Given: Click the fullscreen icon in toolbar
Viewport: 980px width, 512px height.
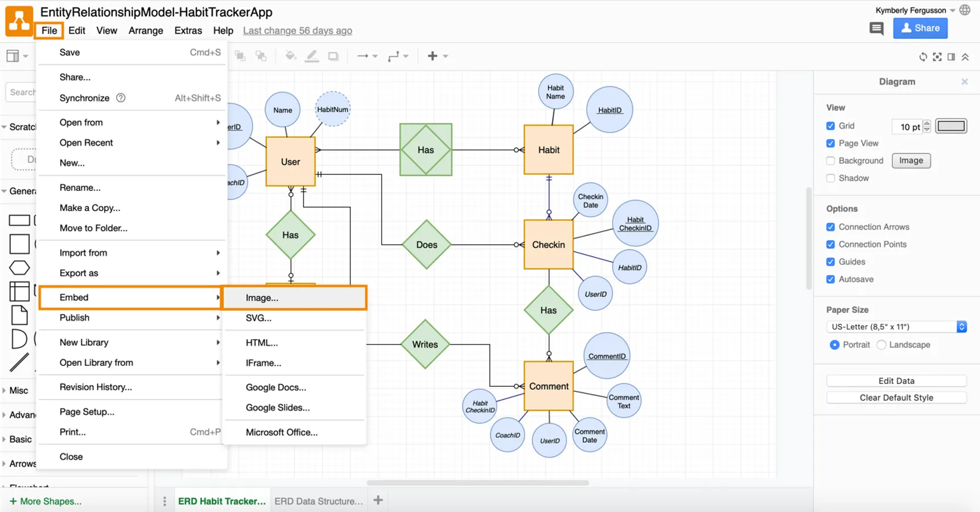Looking at the screenshot, I should (937, 57).
